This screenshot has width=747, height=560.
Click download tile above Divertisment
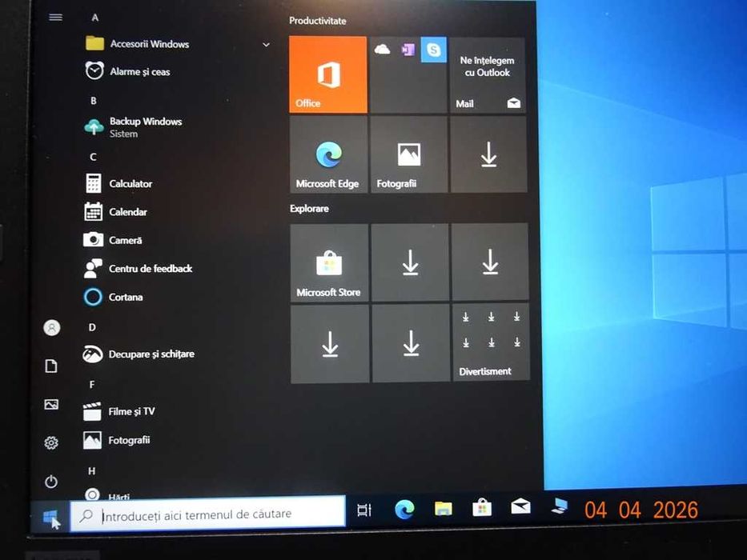click(490, 262)
